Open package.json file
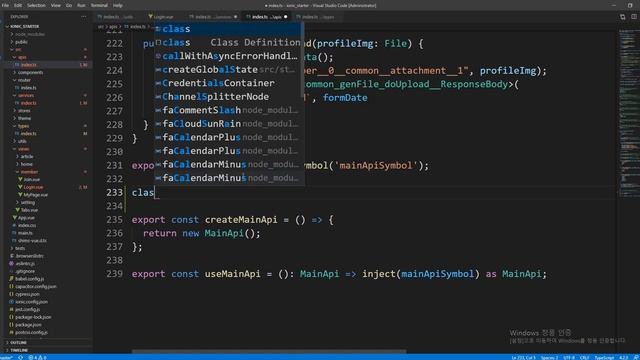This screenshot has width=640, height=360. click(28, 324)
